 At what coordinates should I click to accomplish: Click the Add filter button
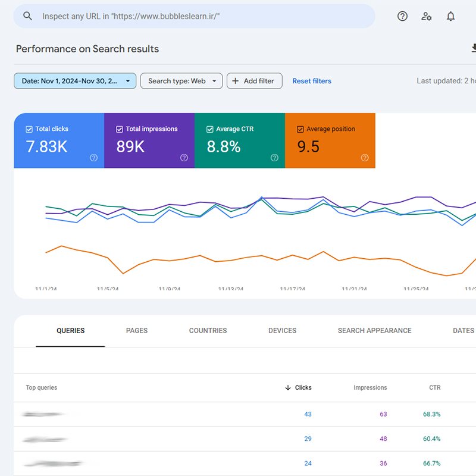(x=254, y=81)
